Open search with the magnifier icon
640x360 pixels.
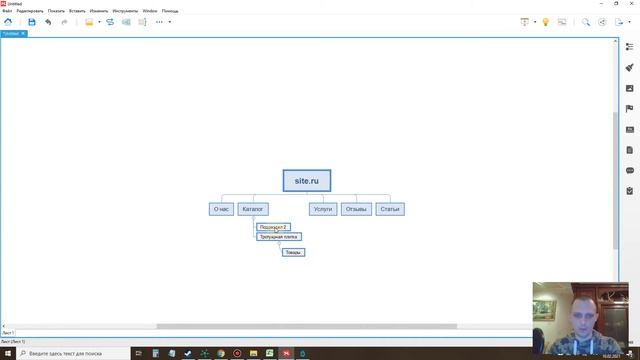(x=586, y=22)
